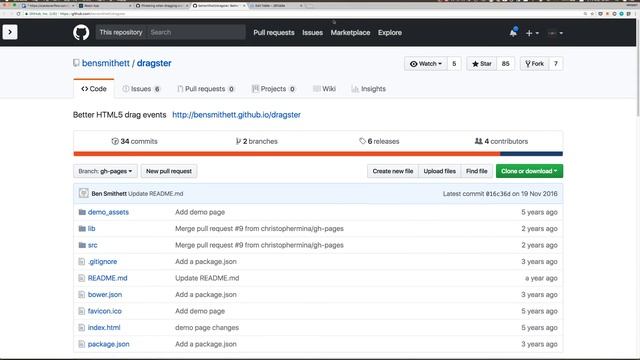This screenshot has height=360, width=640.
Task: Switch to the Issues tab
Action: tap(141, 89)
